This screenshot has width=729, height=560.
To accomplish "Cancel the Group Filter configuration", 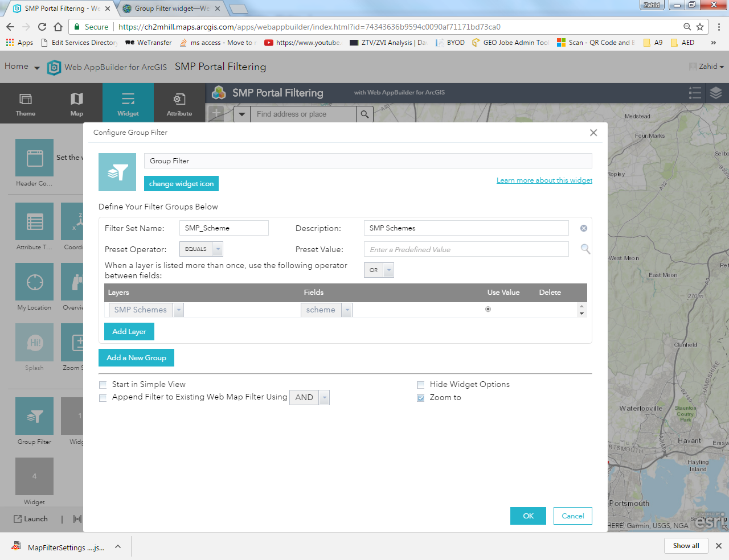I will [573, 516].
